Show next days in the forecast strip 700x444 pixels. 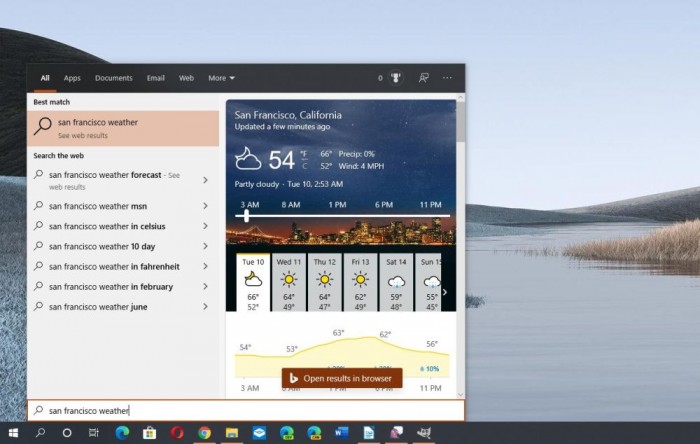pos(445,291)
